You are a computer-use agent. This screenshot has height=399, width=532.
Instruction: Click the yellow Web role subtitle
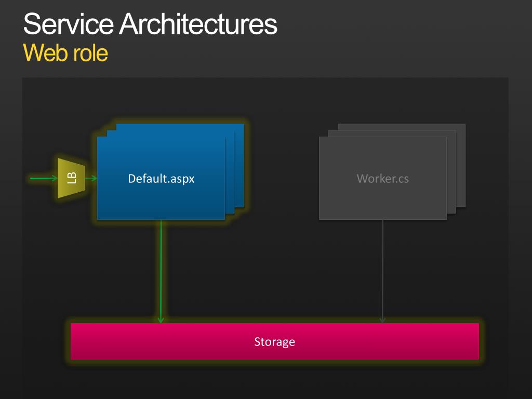(x=65, y=53)
